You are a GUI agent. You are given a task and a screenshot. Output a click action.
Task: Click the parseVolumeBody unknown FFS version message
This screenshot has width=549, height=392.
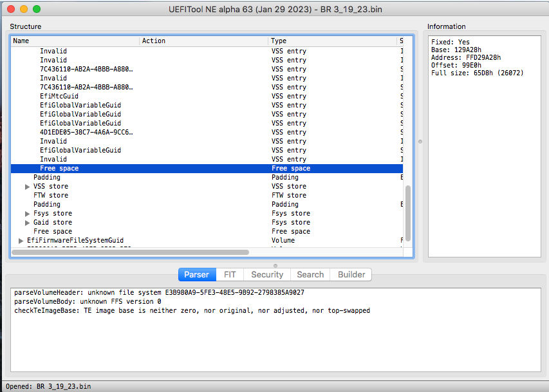pyautogui.click(x=88, y=302)
